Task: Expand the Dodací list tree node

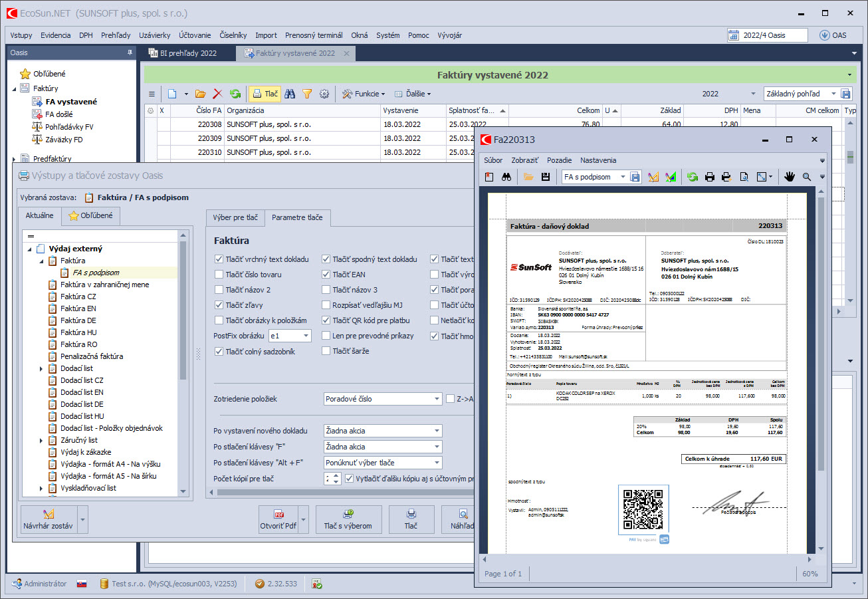Action: pyautogui.click(x=41, y=368)
